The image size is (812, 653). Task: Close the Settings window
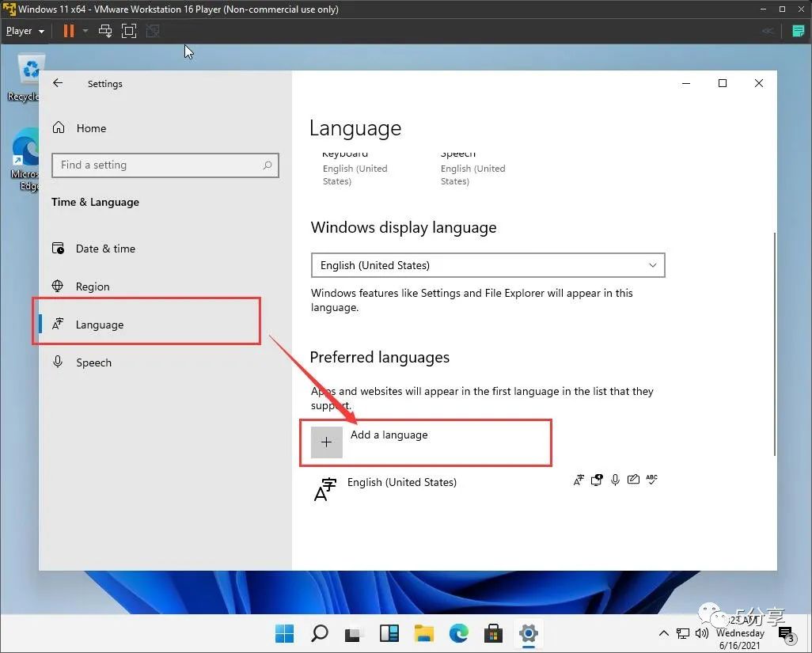759,83
